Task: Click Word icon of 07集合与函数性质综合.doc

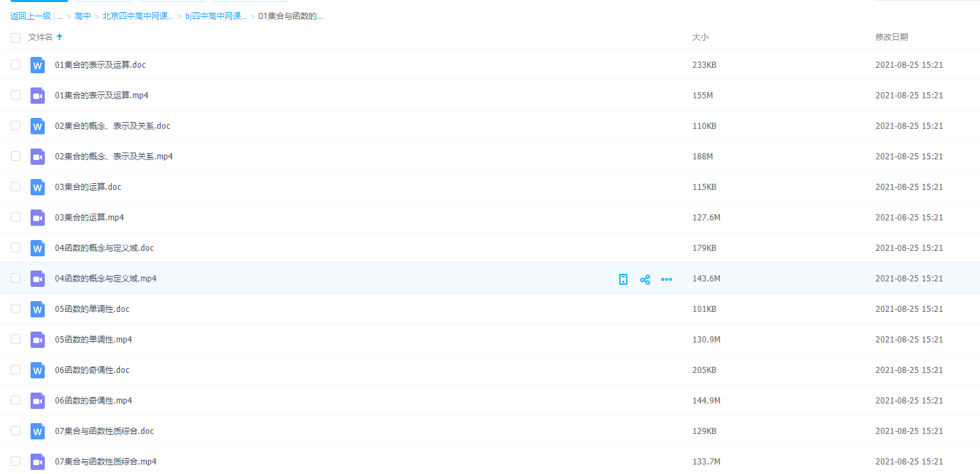Action: [37, 431]
